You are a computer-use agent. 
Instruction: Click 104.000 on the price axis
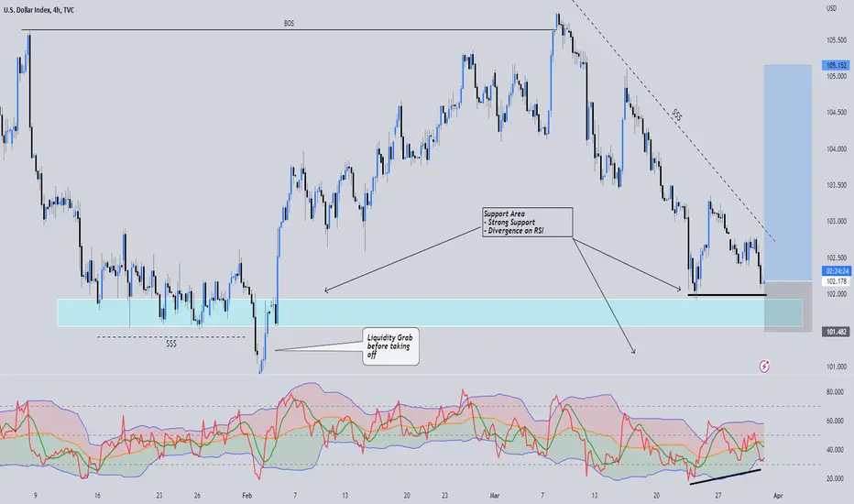(836, 148)
